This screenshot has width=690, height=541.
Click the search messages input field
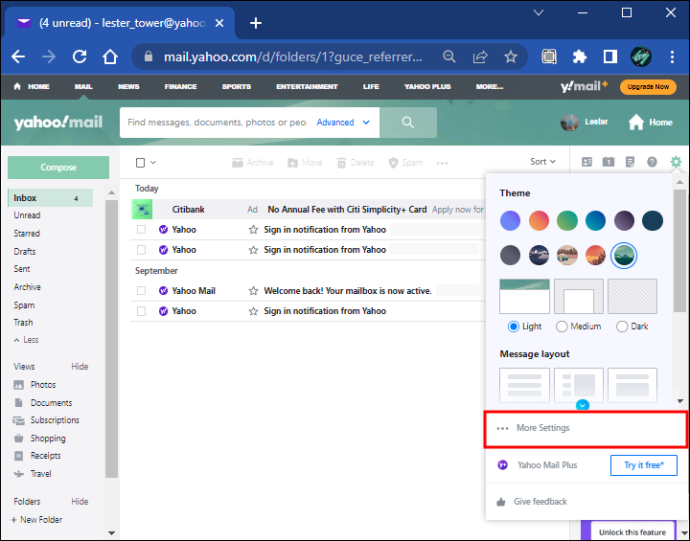tap(217, 122)
